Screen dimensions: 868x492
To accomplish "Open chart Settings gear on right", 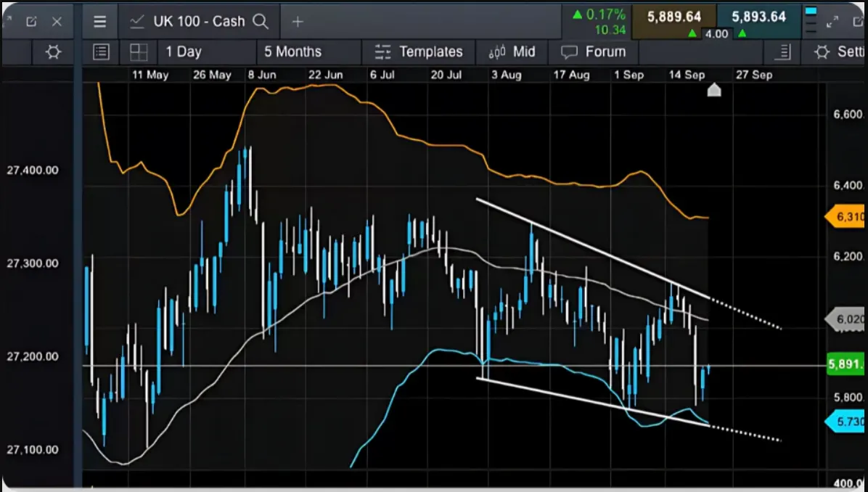I will [x=838, y=52].
